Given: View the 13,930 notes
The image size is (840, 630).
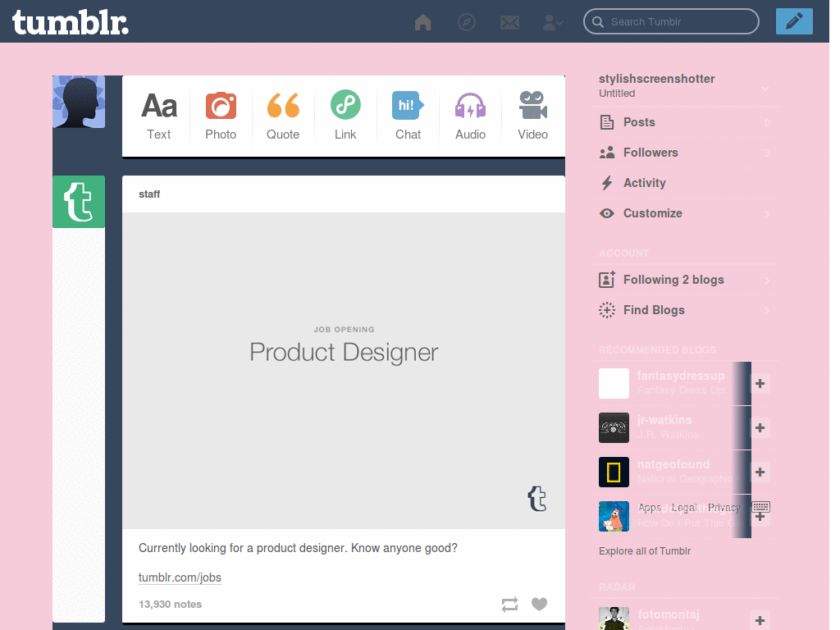Looking at the screenshot, I should click(170, 605).
